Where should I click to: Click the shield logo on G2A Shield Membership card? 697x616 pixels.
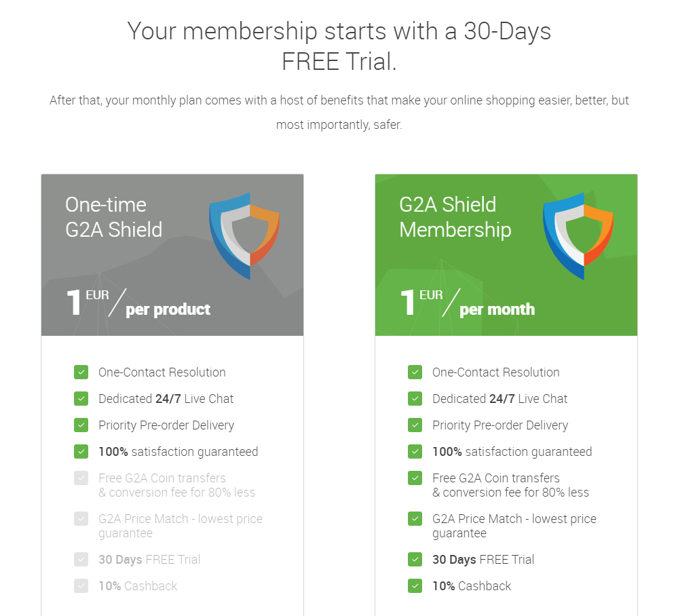coord(578,236)
